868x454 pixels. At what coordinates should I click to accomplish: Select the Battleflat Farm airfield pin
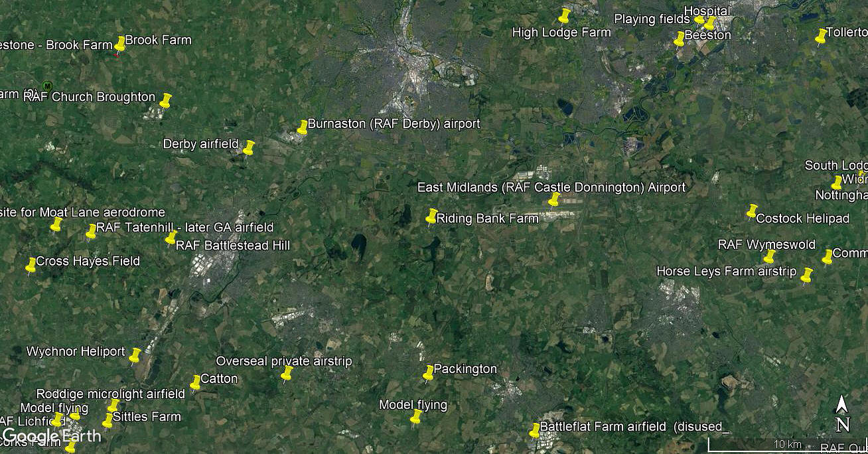click(535, 430)
